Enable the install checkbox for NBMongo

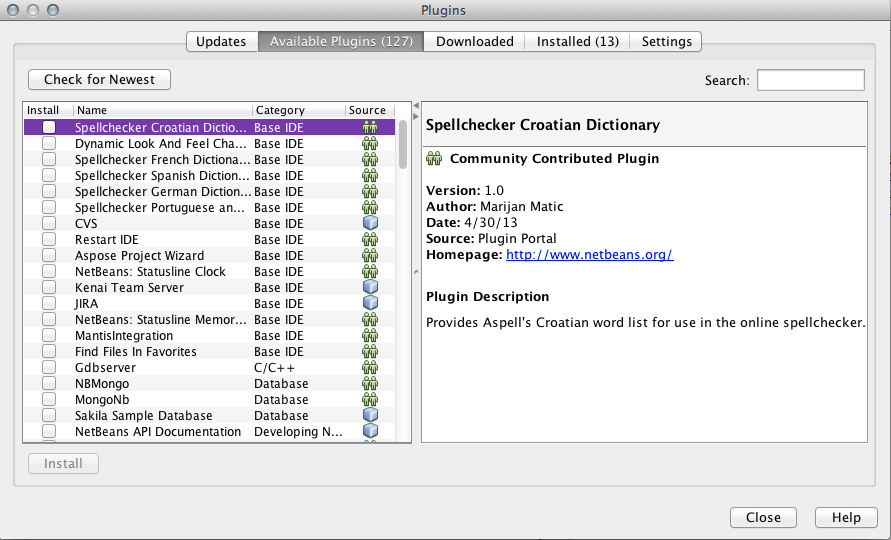[x=49, y=384]
